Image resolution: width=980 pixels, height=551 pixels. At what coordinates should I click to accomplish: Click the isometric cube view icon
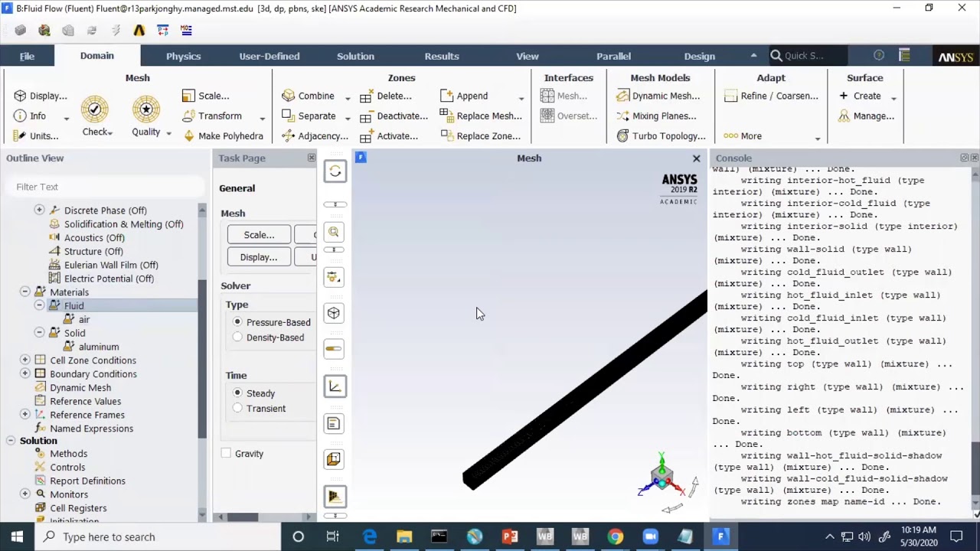tap(334, 312)
